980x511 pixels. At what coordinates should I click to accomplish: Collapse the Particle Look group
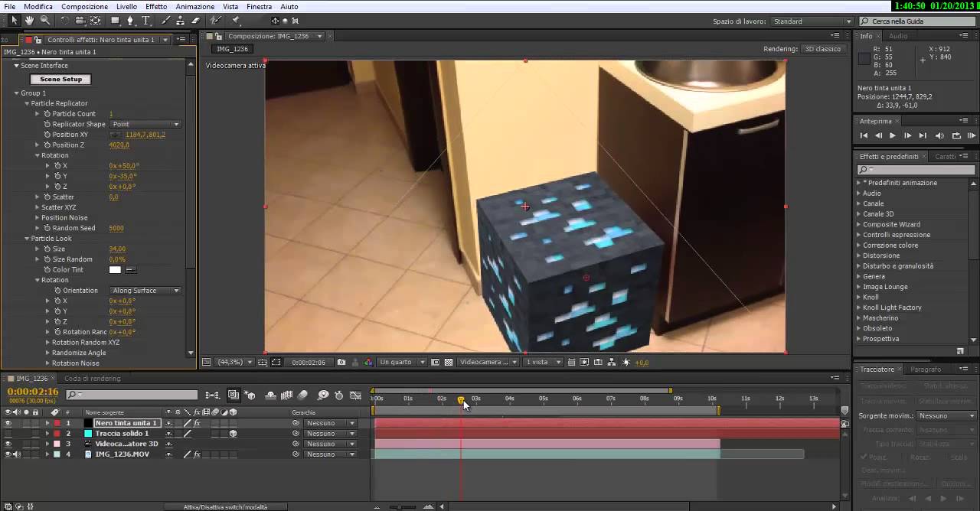pyautogui.click(x=27, y=239)
